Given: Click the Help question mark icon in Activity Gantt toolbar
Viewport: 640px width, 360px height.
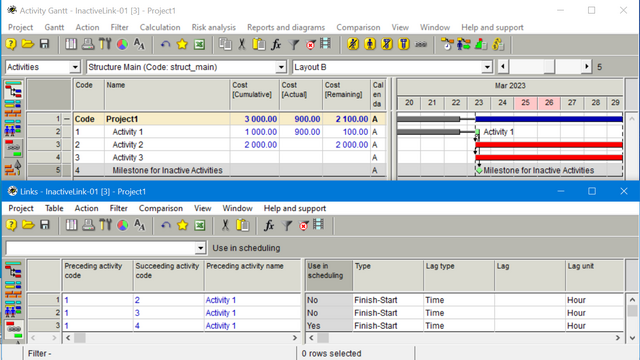Looking at the screenshot, I should coord(11,44).
